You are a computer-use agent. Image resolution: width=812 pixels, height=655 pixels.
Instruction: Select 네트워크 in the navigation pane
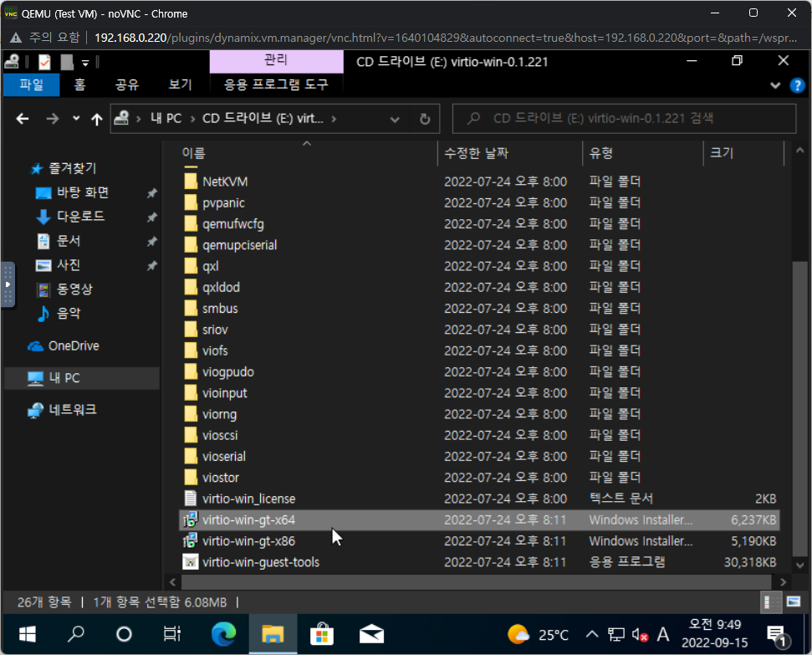[72, 410]
